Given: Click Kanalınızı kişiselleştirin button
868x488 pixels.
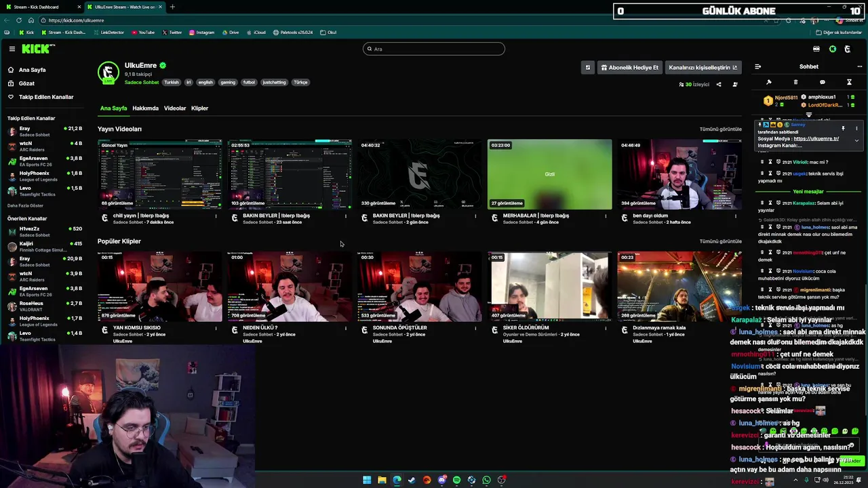Looking at the screenshot, I should 703,67.
